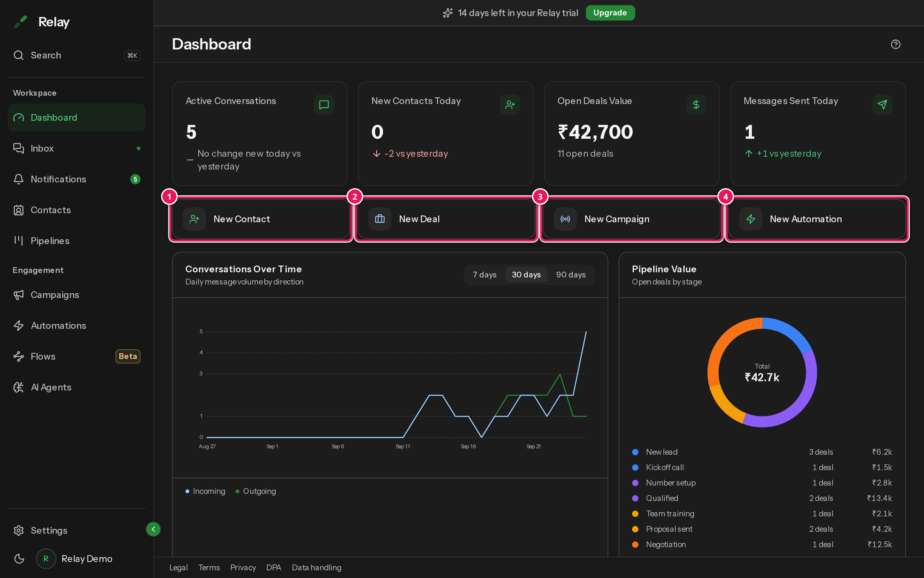Click the Active Conversations chat icon
The image size is (924, 578).
324,104
